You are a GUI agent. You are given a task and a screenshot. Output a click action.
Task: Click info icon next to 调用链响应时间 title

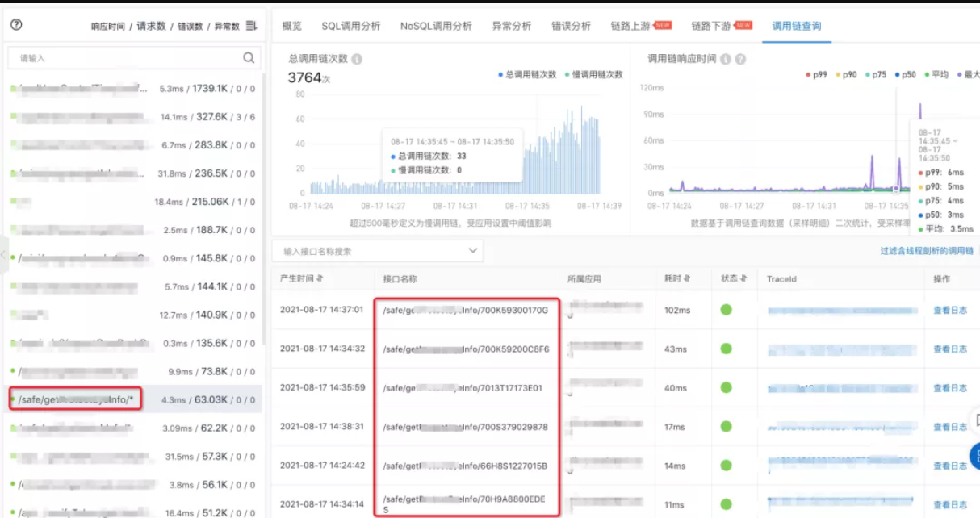pyautogui.click(x=725, y=59)
